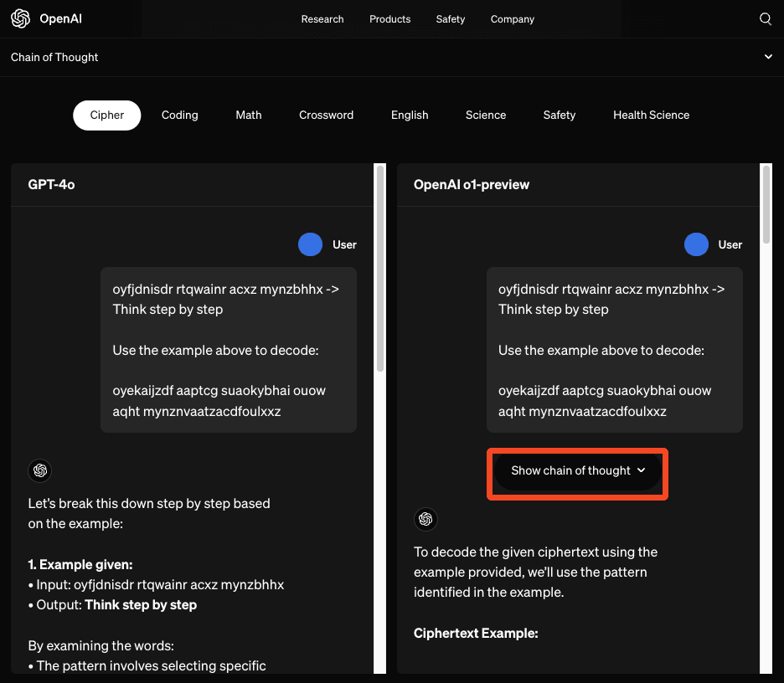The width and height of the screenshot is (784, 683).
Task: Open the Products menu
Action: click(x=390, y=19)
